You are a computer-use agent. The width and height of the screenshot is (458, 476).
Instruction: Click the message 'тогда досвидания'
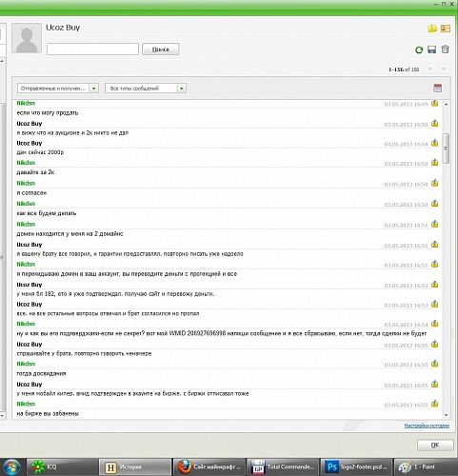coord(41,373)
